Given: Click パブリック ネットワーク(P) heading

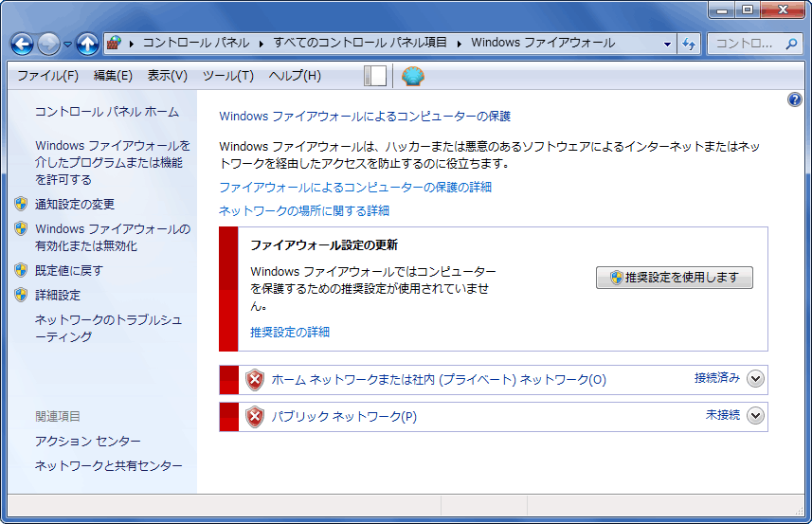Looking at the screenshot, I should point(344,416).
